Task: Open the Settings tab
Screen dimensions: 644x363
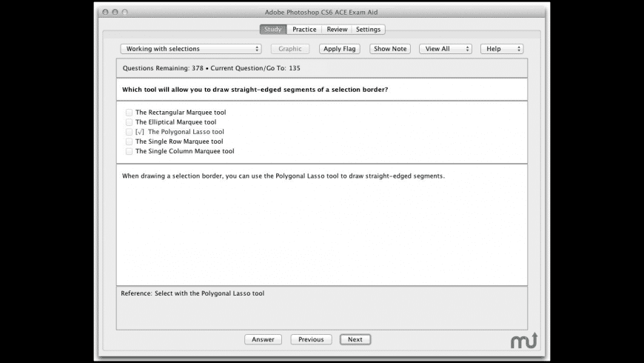Action: click(x=368, y=29)
